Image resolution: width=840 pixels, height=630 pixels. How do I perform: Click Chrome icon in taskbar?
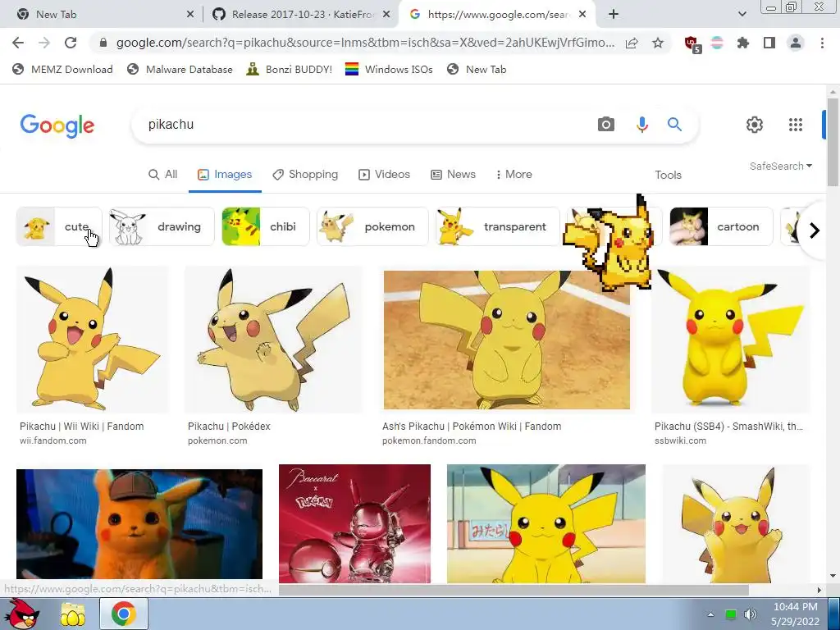coord(124,614)
